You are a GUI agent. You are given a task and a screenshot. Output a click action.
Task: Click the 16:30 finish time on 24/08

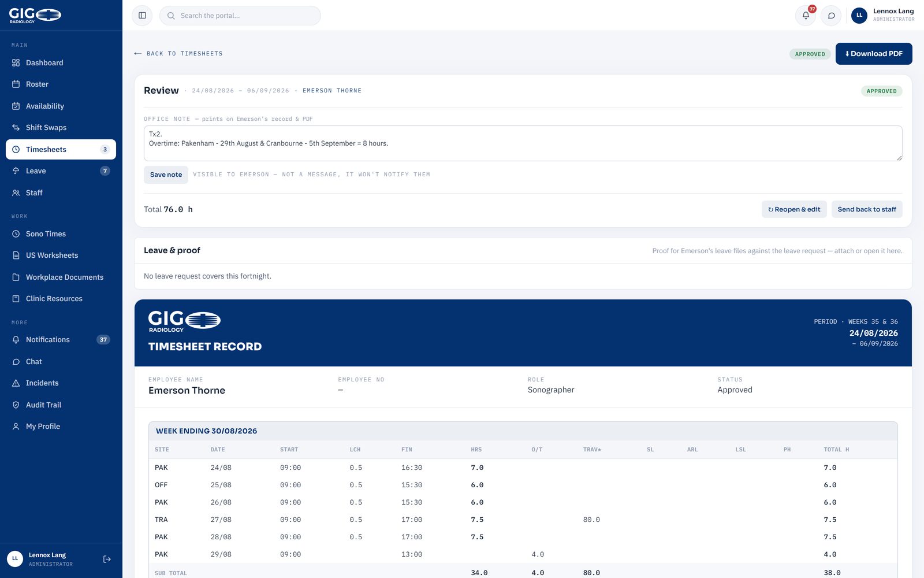click(412, 468)
